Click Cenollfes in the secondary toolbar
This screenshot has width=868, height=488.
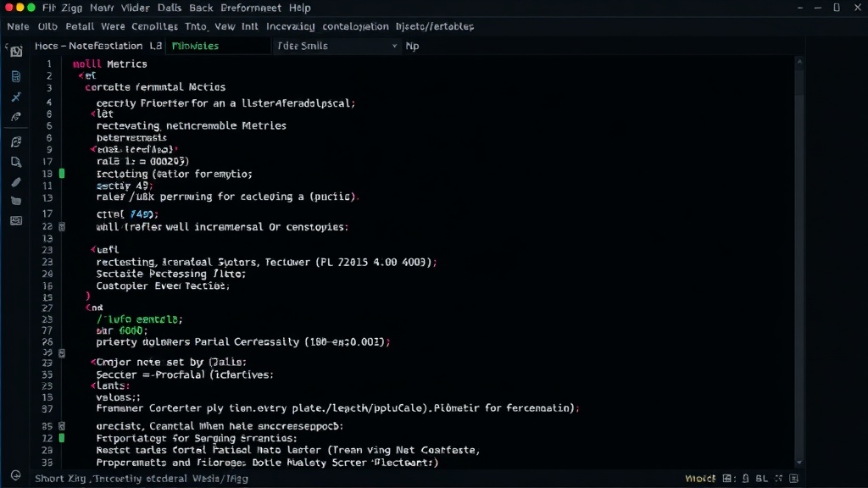[x=154, y=26]
